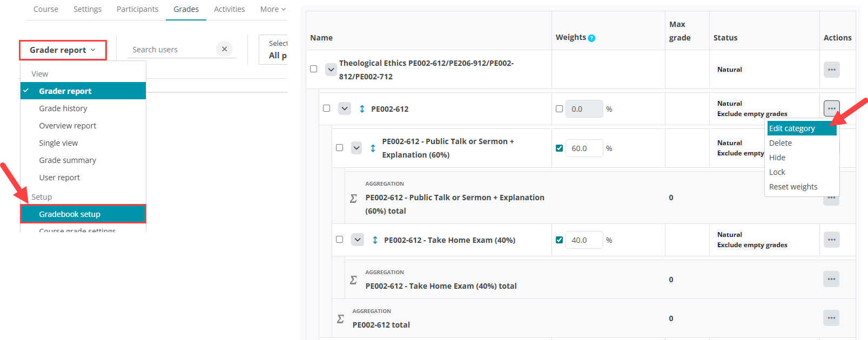Open actions menu for Take Home Exam total row

831,279
